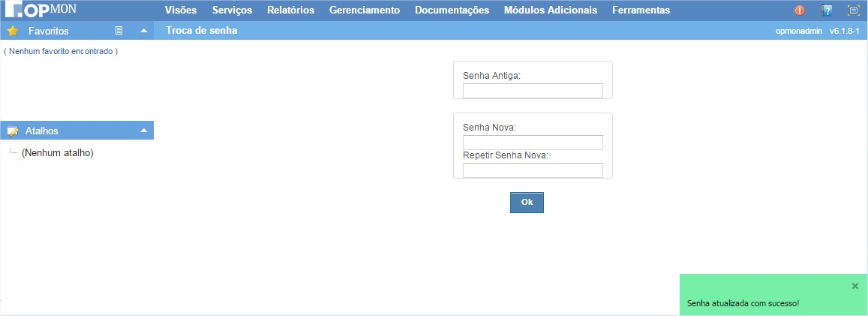
Task: Click the Favoritos star icon
Action: (x=12, y=32)
